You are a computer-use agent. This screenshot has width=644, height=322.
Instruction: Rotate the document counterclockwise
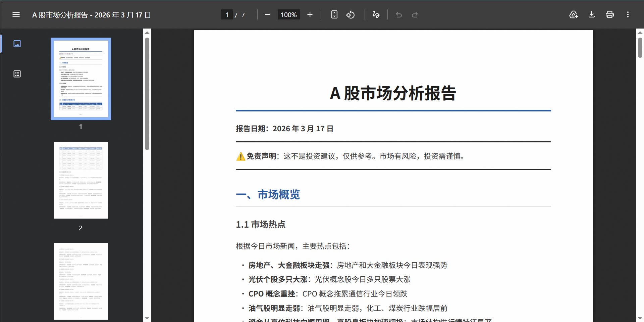[351, 15]
